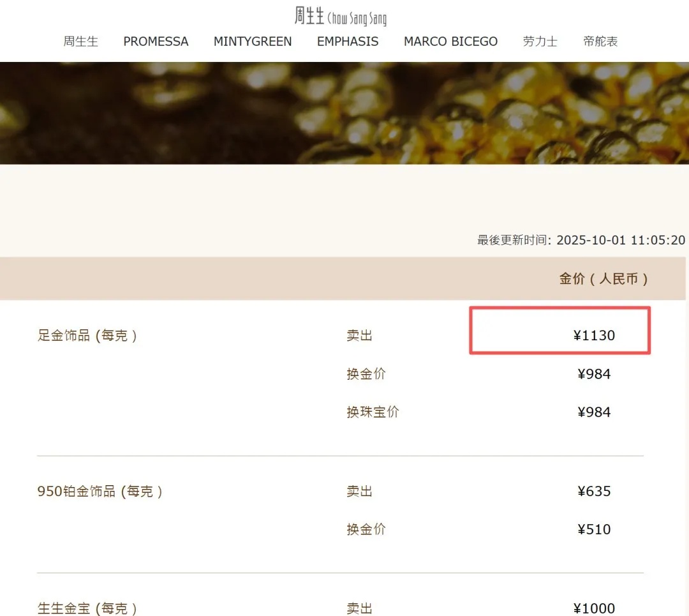Select the 950铂金饰品 (每克) label
The width and height of the screenshot is (689, 616).
tap(100, 491)
